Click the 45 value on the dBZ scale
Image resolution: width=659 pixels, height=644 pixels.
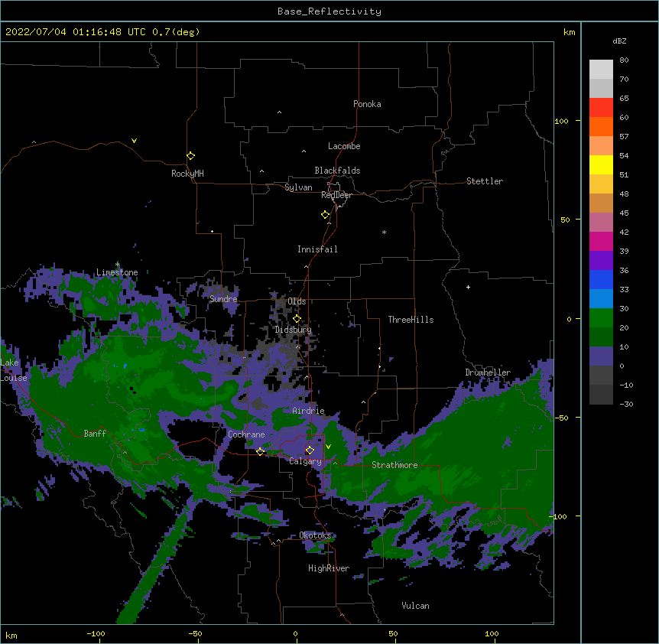[x=624, y=213]
